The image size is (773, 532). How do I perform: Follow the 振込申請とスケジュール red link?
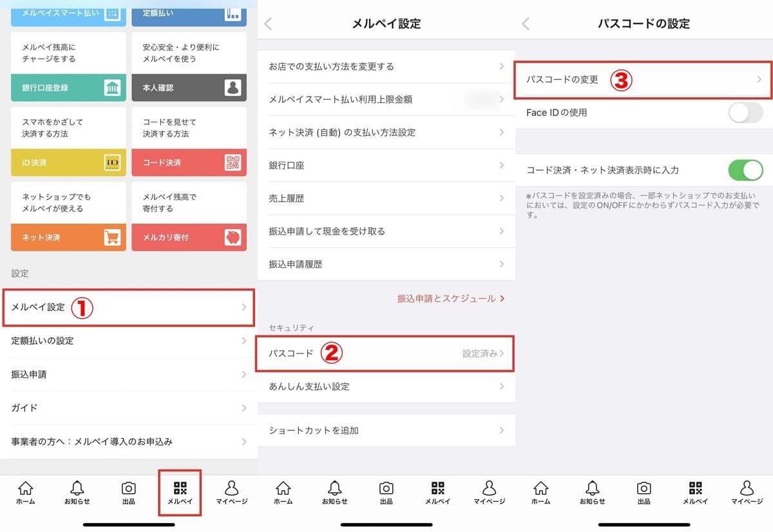(450, 299)
